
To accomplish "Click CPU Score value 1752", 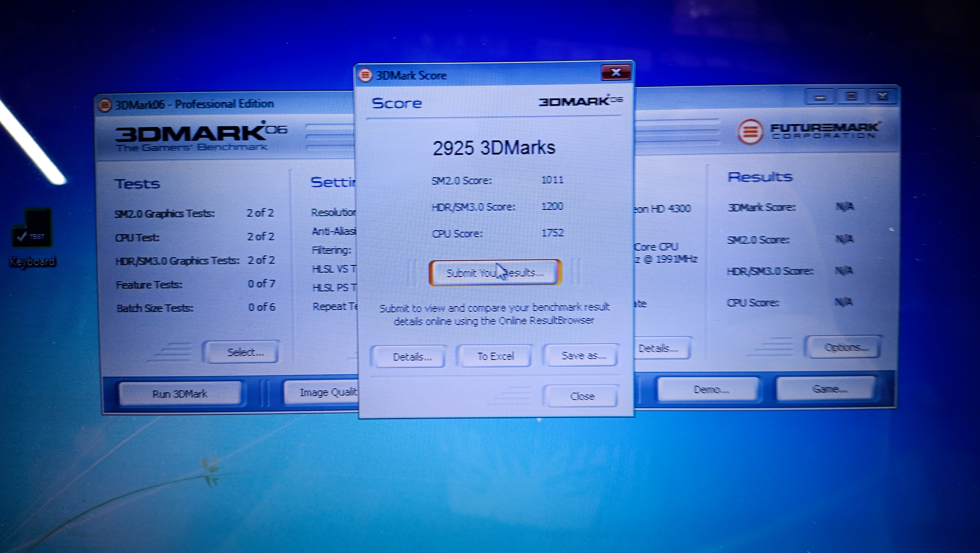I will tap(552, 233).
